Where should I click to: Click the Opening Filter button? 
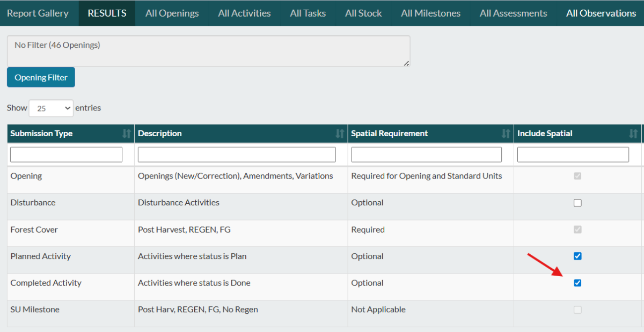(x=41, y=78)
